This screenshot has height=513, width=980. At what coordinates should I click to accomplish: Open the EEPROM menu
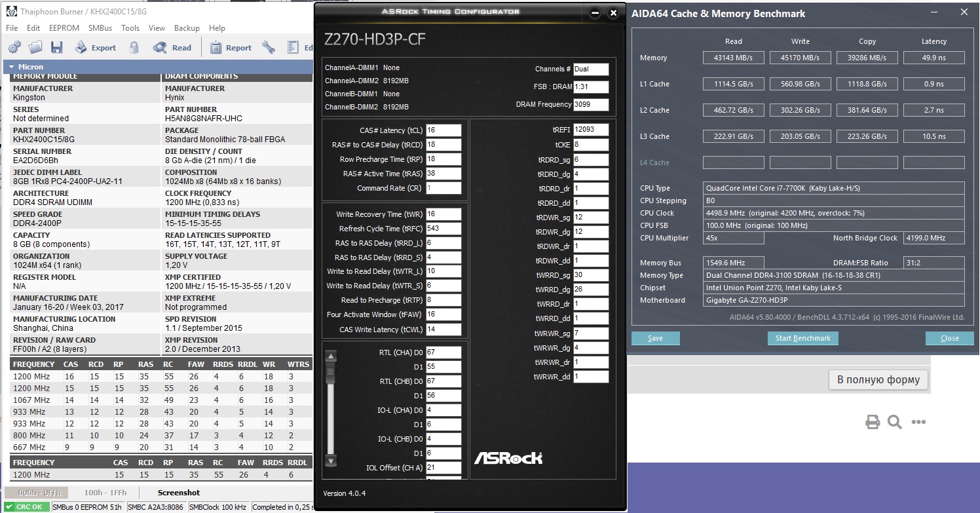tap(64, 28)
